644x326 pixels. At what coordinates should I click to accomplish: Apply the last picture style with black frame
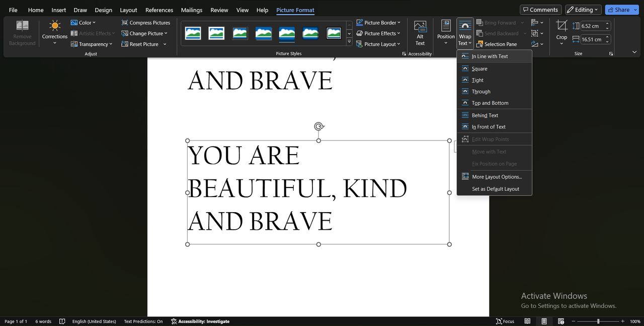tap(334, 33)
